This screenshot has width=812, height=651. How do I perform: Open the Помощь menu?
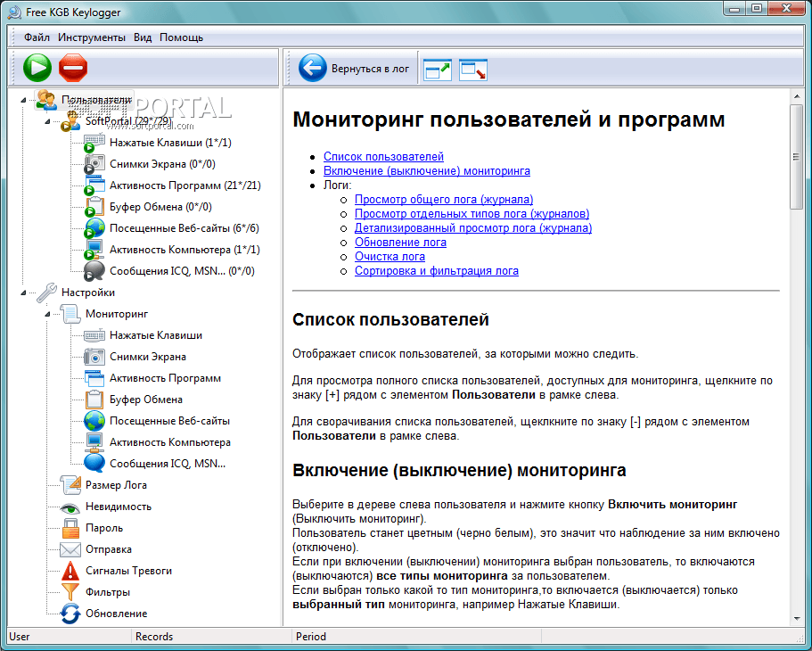(x=181, y=37)
